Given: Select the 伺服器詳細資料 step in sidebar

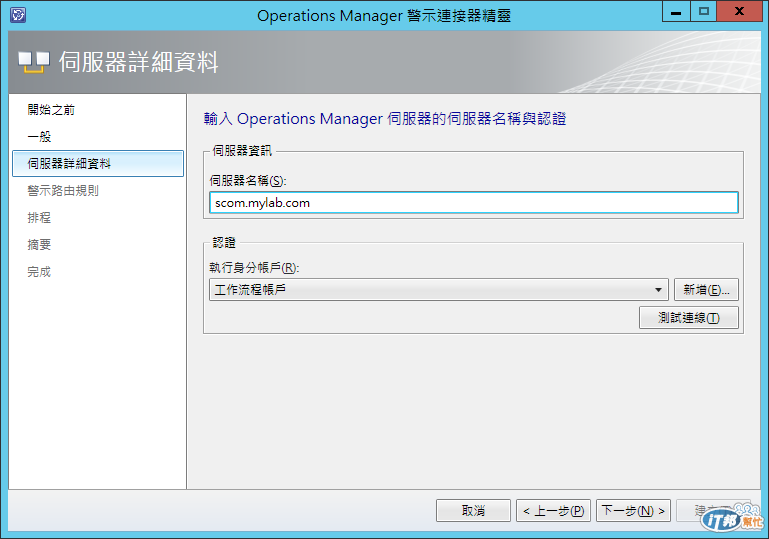Looking at the screenshot, I should (98, 163).
